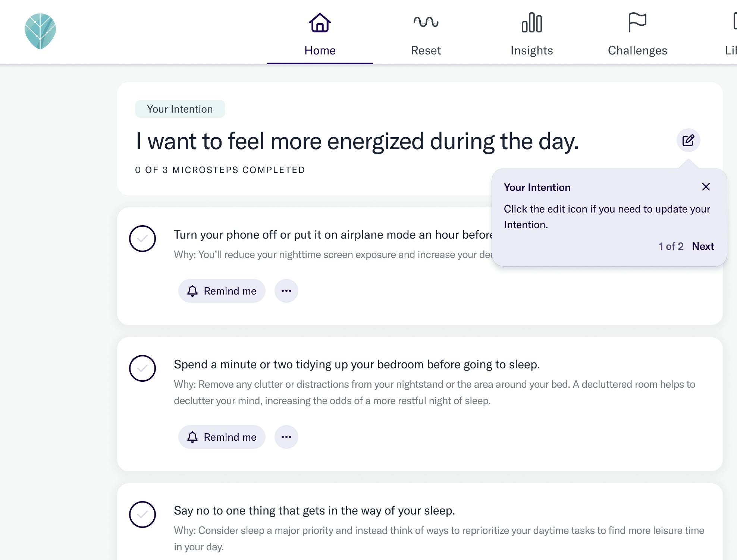Click the Reset wavy line icon
This screenshot has width=737, height=560.
(425, 22)
